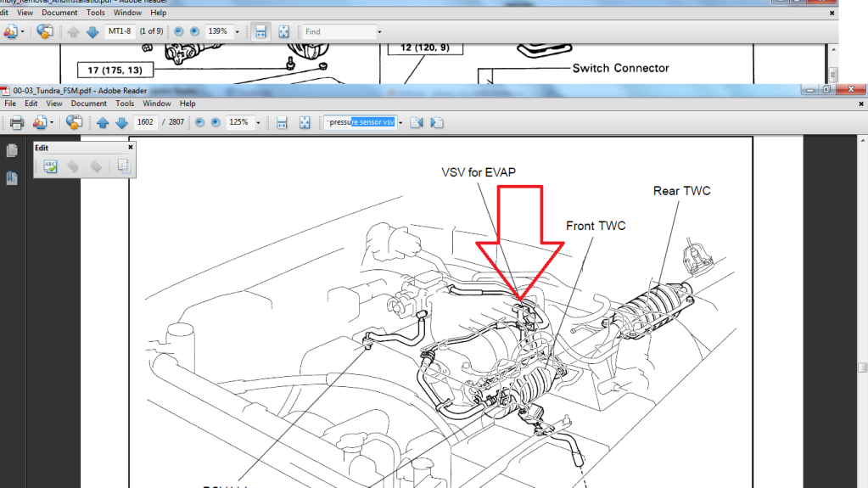Open zoom level dropdown next to 125%
Screen dimensions: 868x488
tap(258, 123)
